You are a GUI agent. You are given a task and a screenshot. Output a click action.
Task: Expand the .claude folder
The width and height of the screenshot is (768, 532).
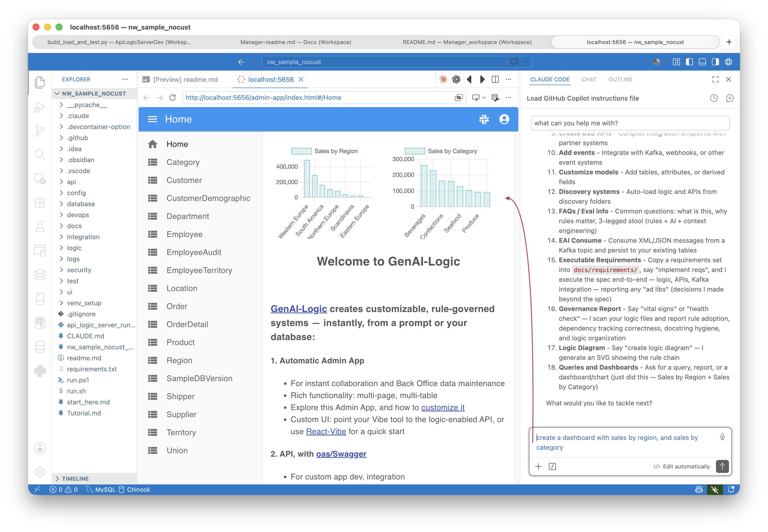click(x=78, y=116)
